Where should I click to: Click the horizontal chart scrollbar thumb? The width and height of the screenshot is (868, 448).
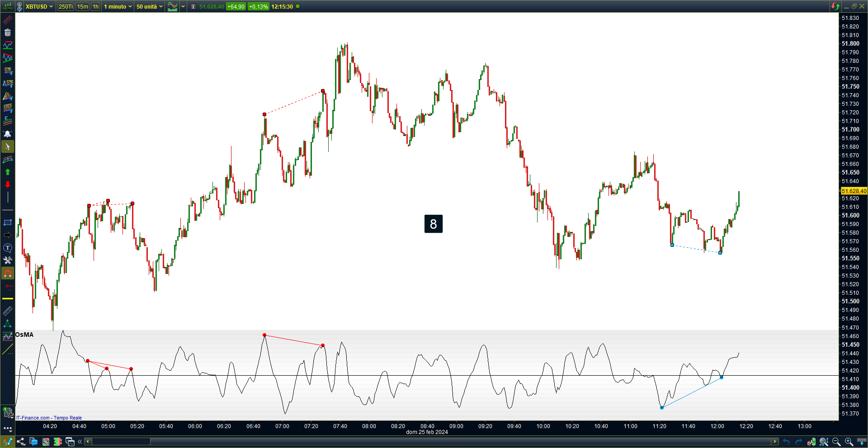(121, 442)
